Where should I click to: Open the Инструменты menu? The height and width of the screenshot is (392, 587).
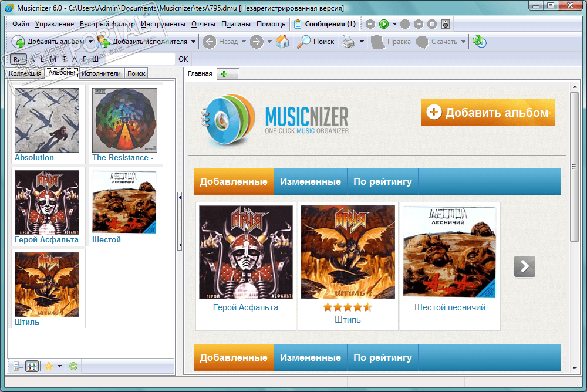click(163, 24)
